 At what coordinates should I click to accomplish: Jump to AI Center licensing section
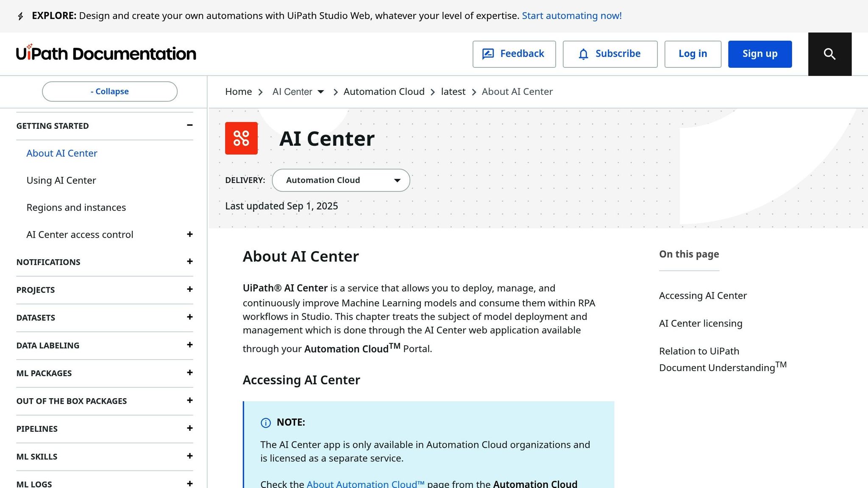(x=700, y=323)
